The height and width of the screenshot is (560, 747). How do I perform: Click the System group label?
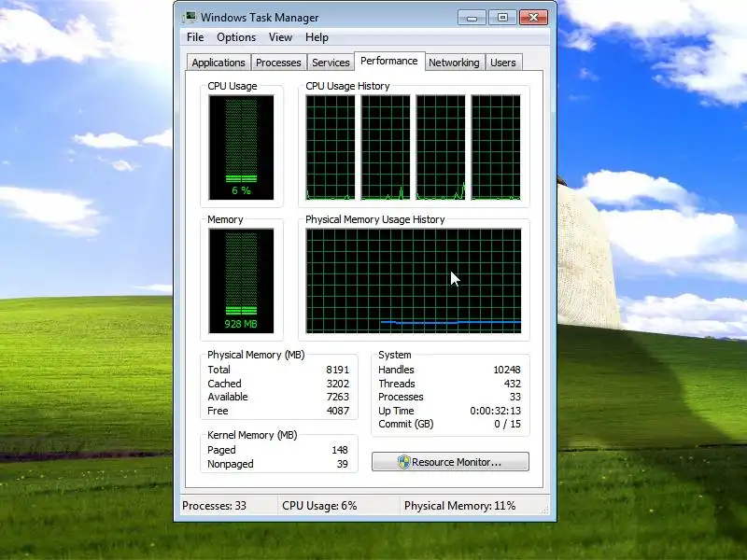click(394, 355)
